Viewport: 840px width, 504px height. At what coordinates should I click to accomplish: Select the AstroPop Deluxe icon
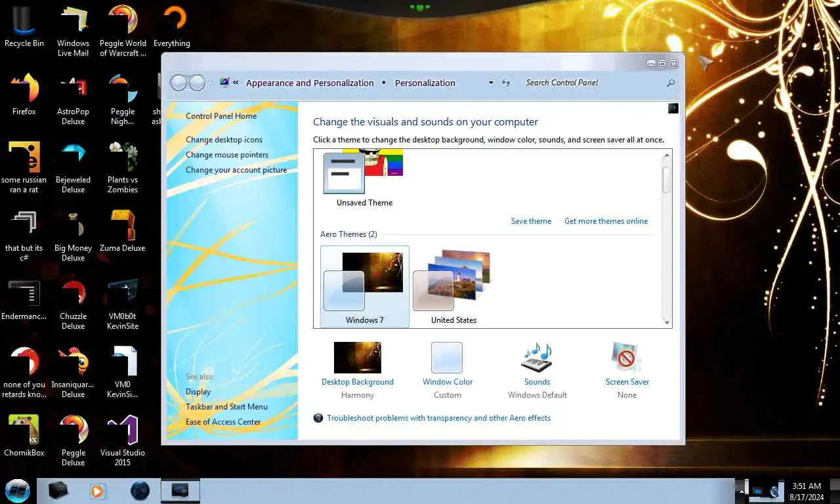73,100
